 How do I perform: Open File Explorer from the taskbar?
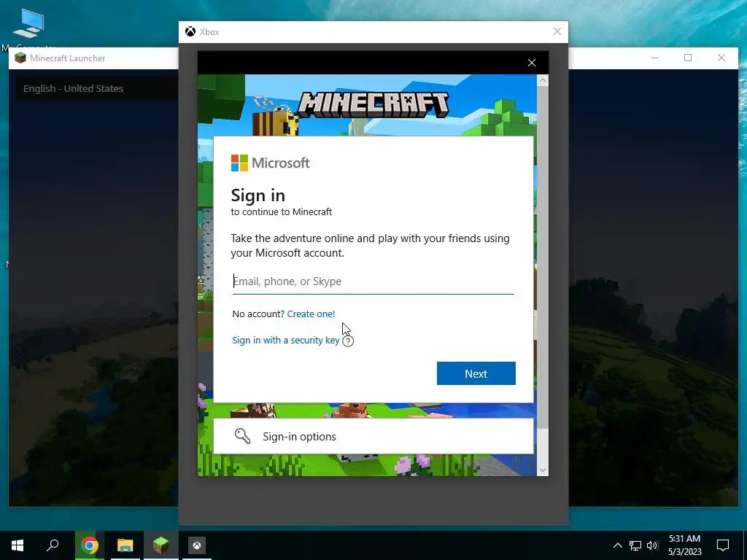(125, 545)
